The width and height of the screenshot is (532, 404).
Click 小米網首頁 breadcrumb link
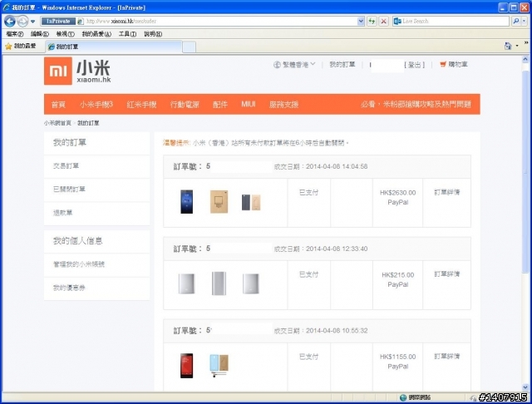57,123
